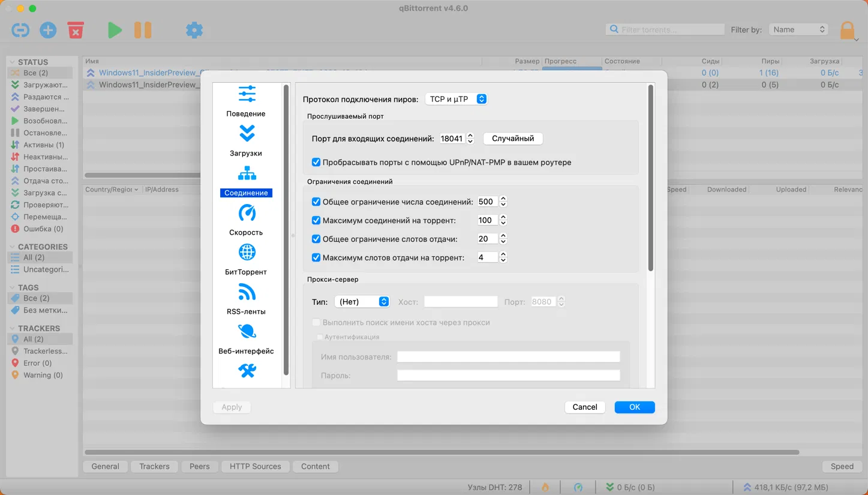The width and height of the screenshot is (868, 495).
Task: Select the Соединение settings section
Action: [x=246, y=181]
